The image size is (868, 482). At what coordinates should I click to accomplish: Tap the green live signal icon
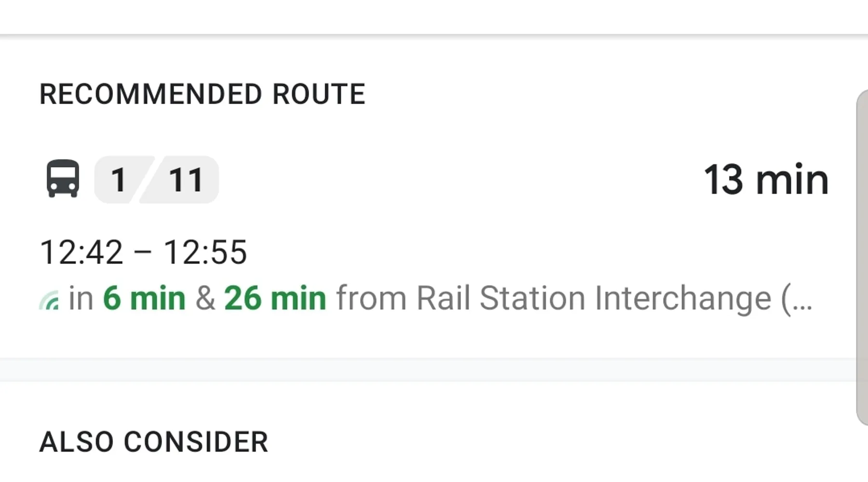coord(49,300)
